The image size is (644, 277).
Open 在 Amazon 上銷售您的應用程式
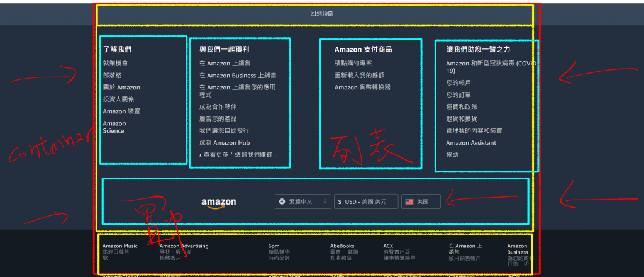pos(237,91)
